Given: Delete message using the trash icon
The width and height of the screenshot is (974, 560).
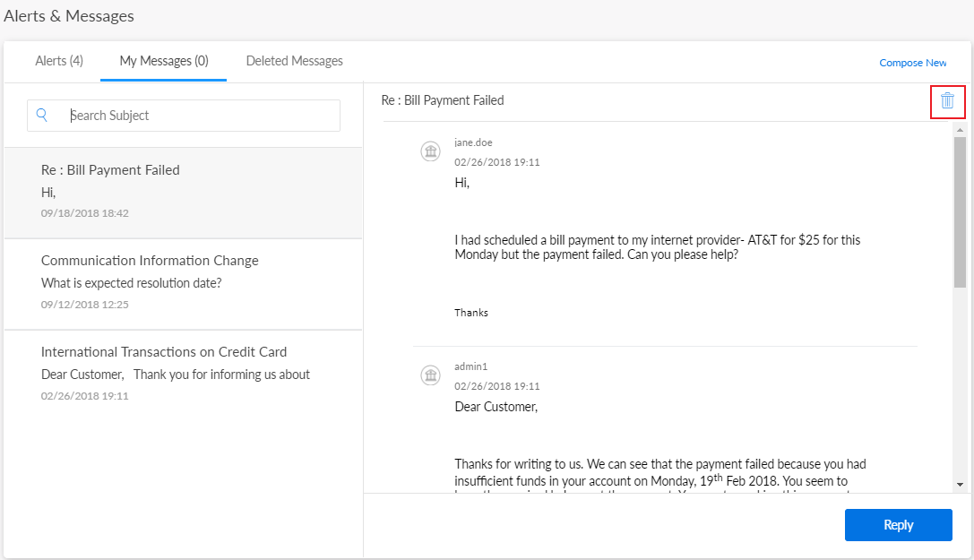Looking at the screenshot, I should pos(947,100).
